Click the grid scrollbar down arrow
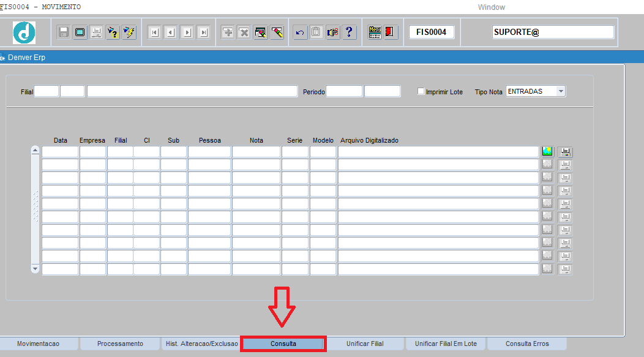The width and height of the screenshot is (644, 357). [36, 269]
